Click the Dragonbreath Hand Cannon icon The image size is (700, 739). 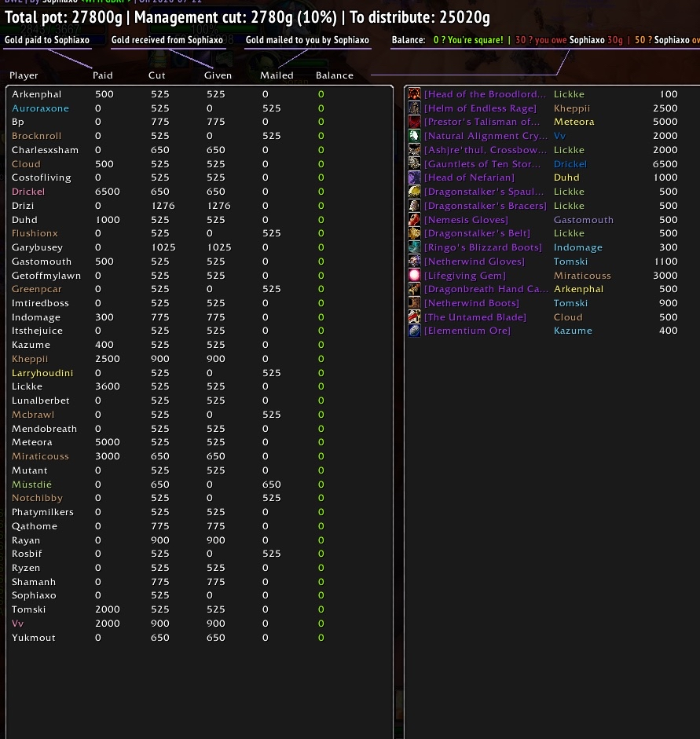pyautogui.click(x=414, y=289)
